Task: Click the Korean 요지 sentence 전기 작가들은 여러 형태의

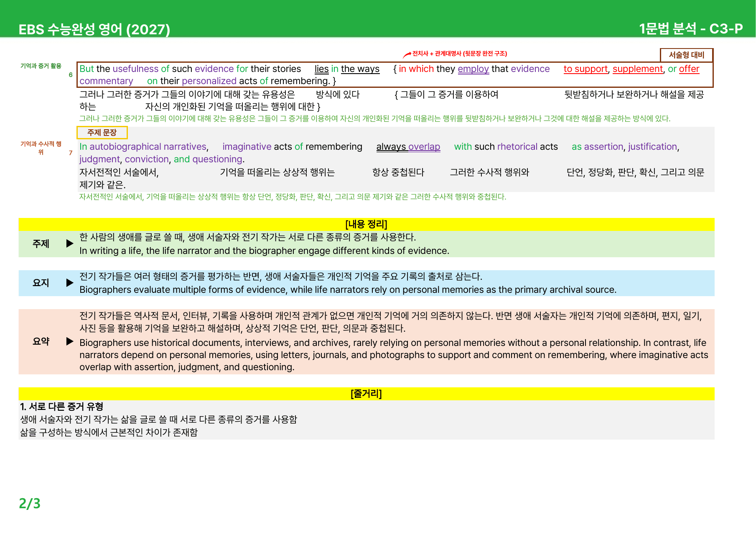Action: coord(281,276)
